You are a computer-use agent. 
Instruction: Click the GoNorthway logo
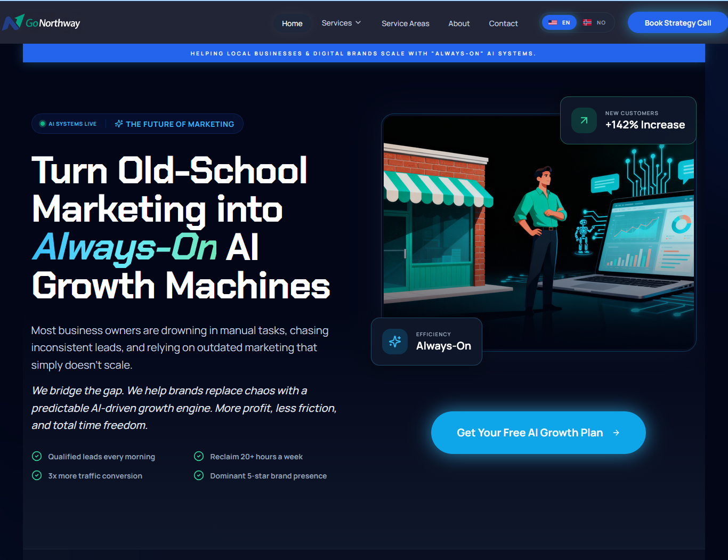41,22
